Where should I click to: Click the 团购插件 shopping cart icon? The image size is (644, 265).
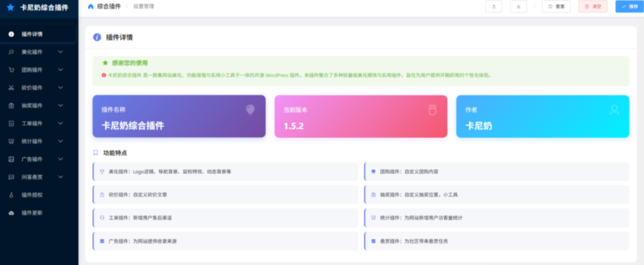point(11,70)
